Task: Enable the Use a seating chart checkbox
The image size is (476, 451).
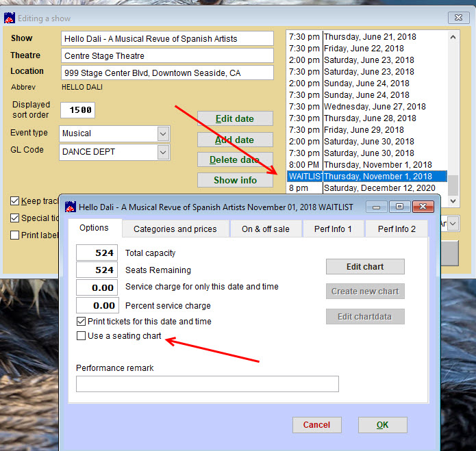Action: [x=82, y=335]
